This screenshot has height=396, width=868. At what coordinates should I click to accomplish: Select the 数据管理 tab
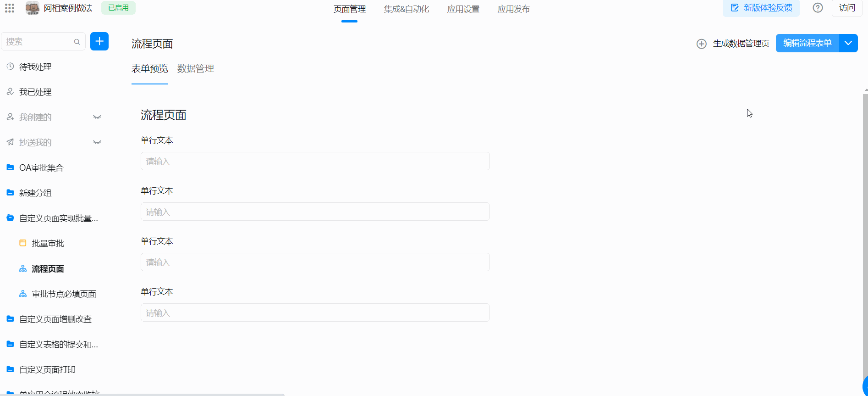[x=196, y=69]
